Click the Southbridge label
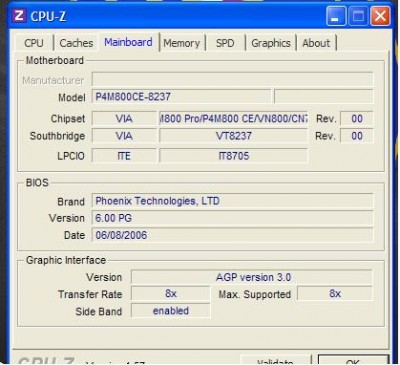This screenshot has height=365, width=400. (57, 136)
